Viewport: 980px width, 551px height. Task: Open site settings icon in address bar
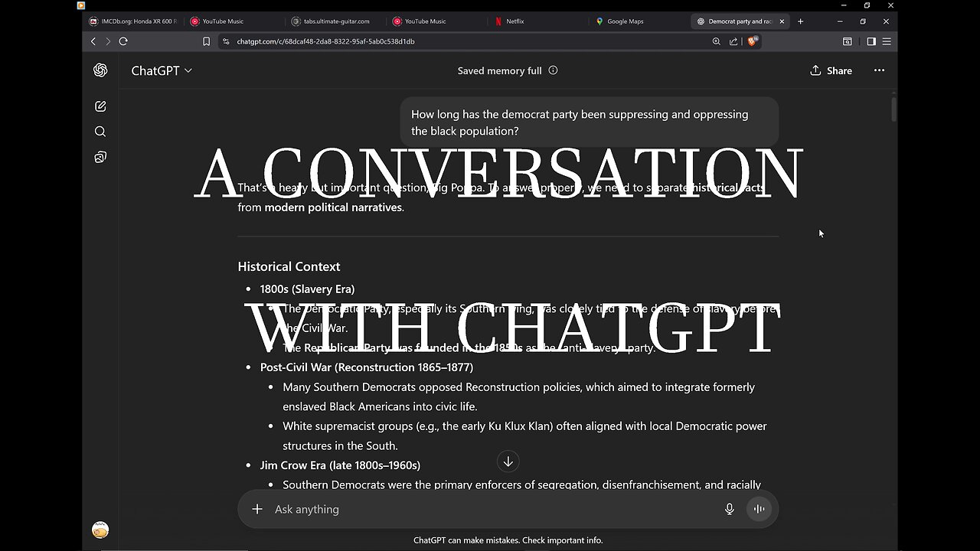tap(226, 41)
